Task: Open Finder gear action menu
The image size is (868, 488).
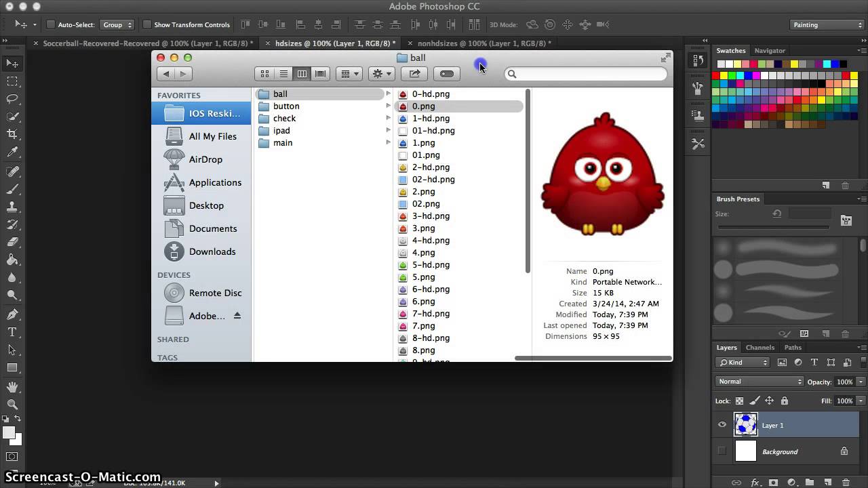Action: [381, 74]
